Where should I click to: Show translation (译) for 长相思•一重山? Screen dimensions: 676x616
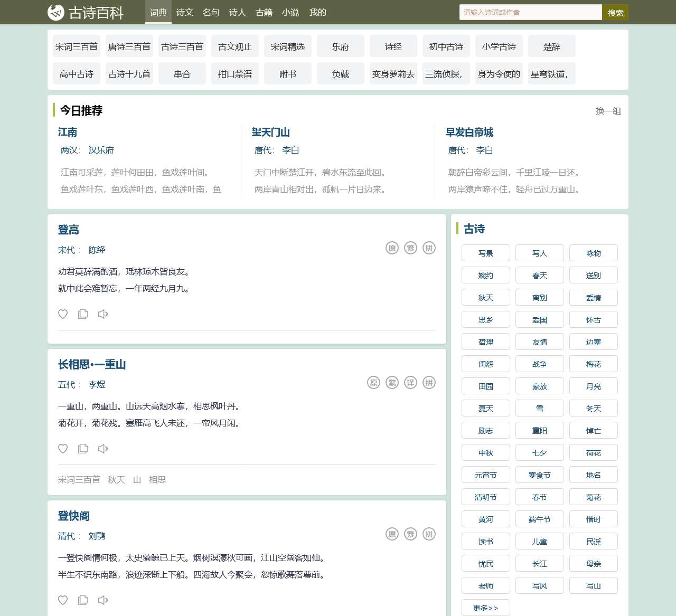[x=410, y=383]
